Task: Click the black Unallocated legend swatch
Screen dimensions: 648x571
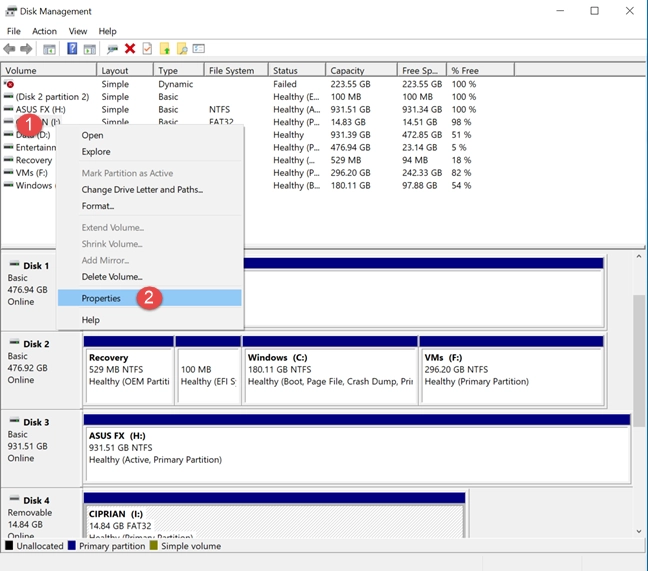Action: [x=9, y=546]
